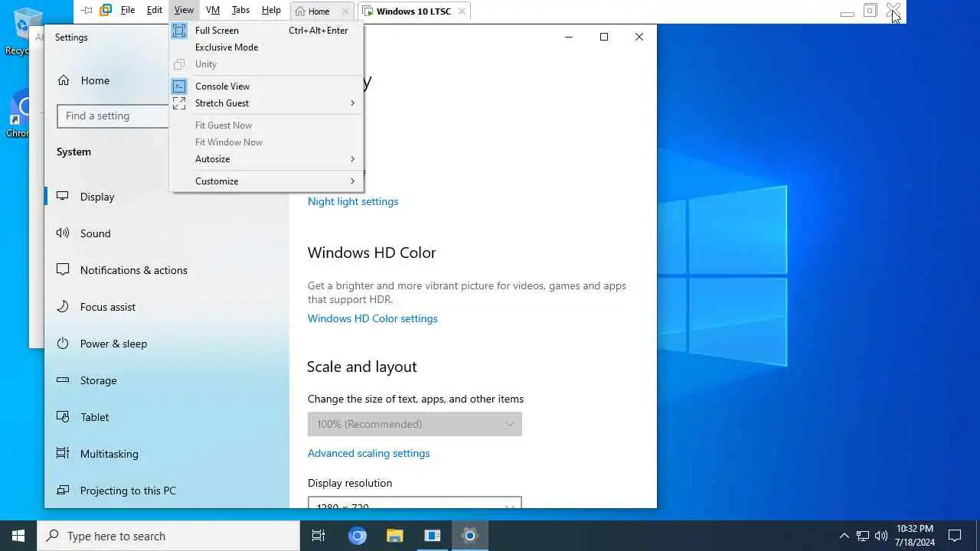
Task: Click the Console View icon
Action: pos(179,86)
